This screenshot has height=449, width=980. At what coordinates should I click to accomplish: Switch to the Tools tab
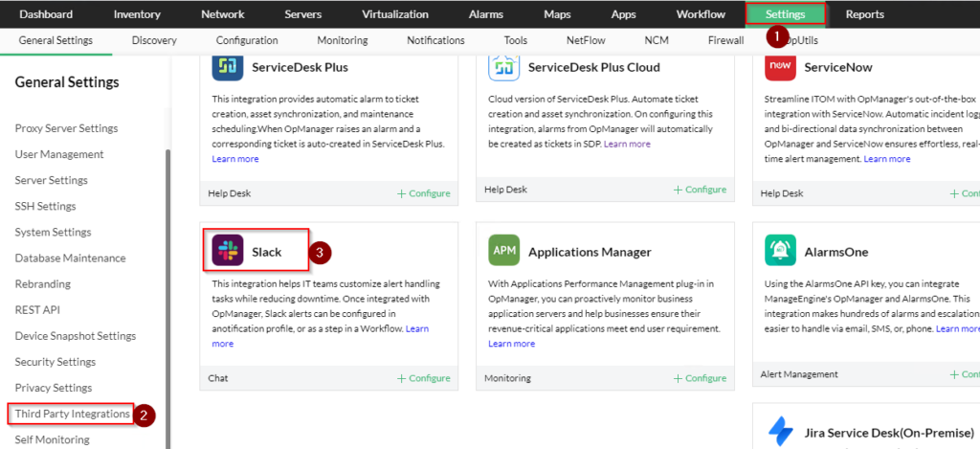click(x=516, y=40)
